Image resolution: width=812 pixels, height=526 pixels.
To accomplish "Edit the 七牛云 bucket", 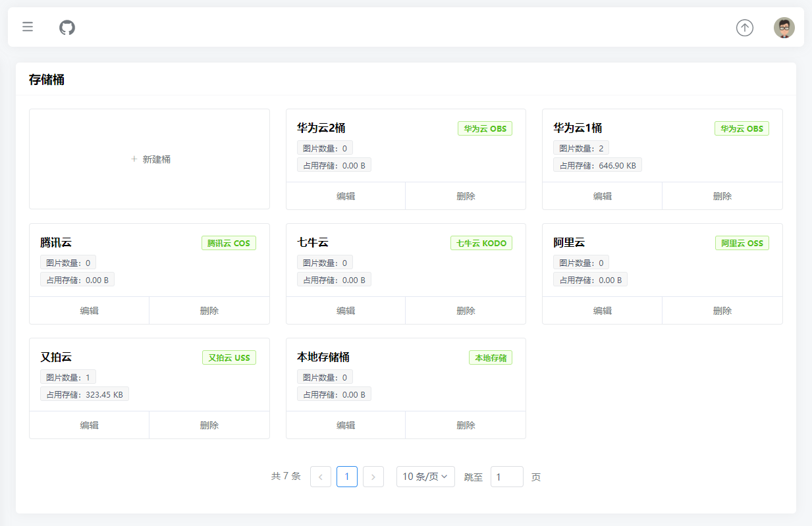I will 346,311.
